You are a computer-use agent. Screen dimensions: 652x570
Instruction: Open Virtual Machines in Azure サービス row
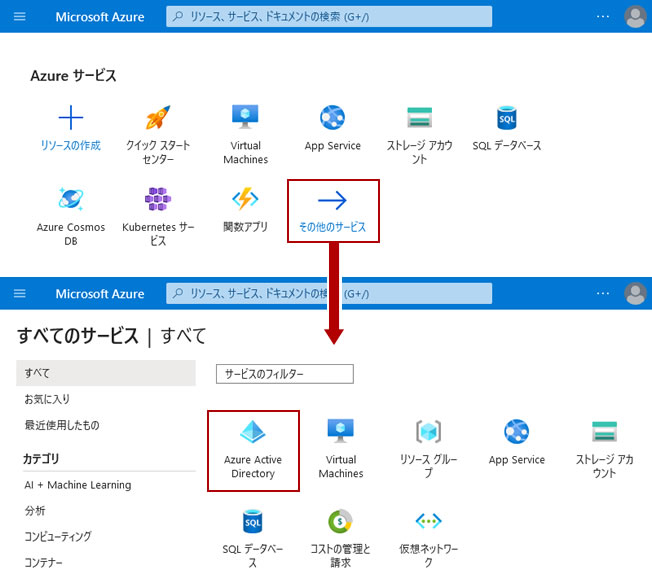[x=245, y=134]
